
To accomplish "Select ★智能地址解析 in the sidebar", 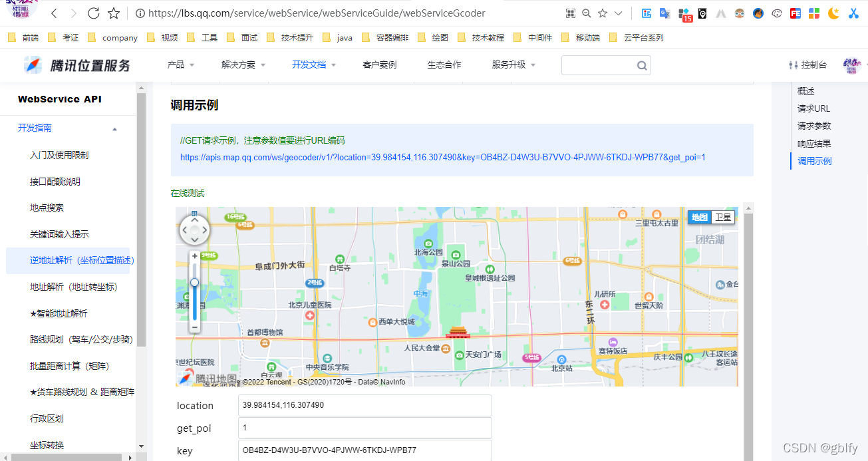I will [59, 313].
